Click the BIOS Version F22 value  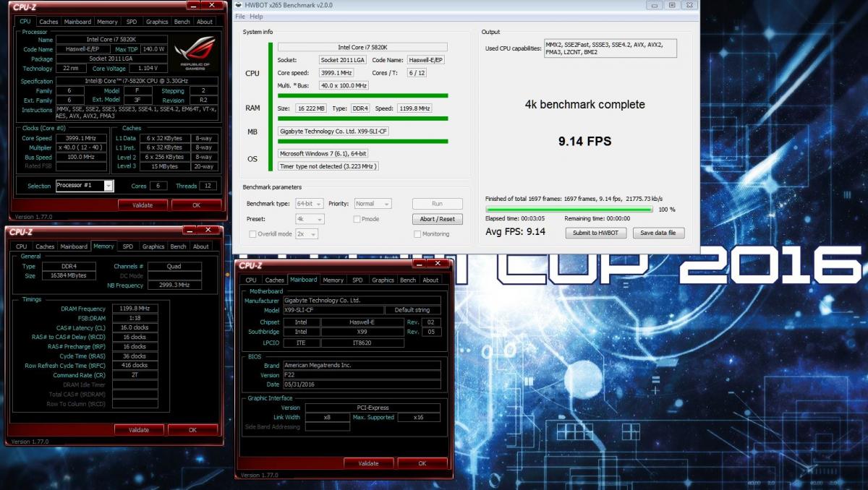[362, 375]
